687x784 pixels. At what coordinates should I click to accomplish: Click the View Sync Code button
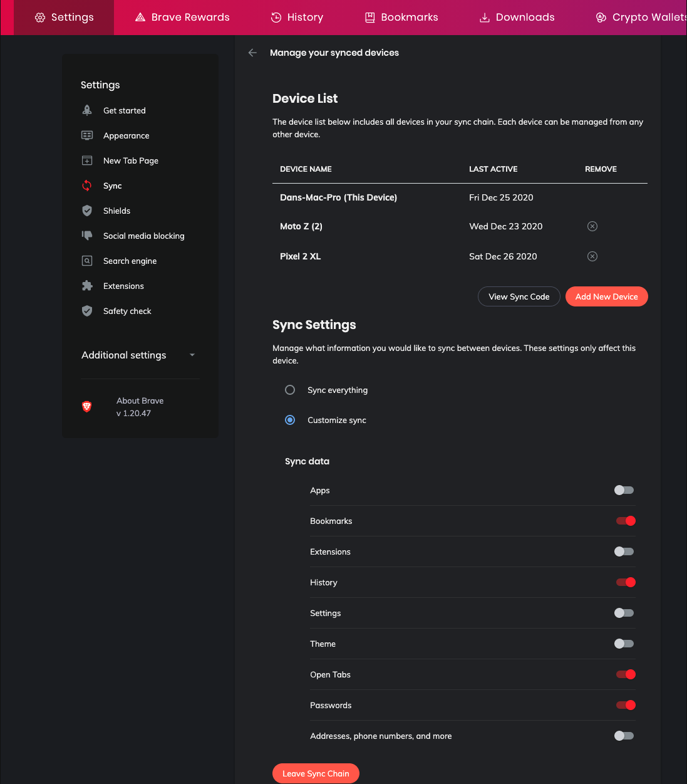(x=519, y=296)
